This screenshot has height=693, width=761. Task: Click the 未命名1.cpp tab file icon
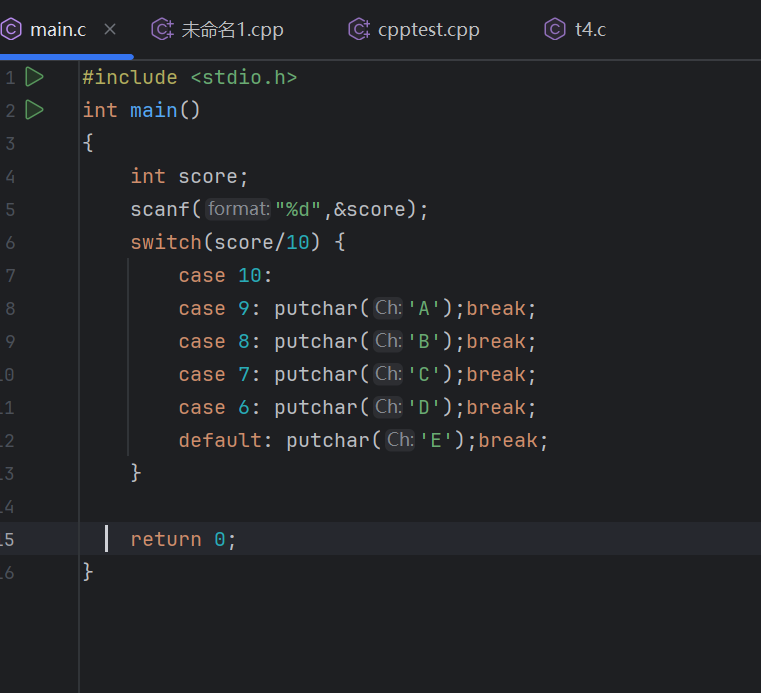point(162,29)
